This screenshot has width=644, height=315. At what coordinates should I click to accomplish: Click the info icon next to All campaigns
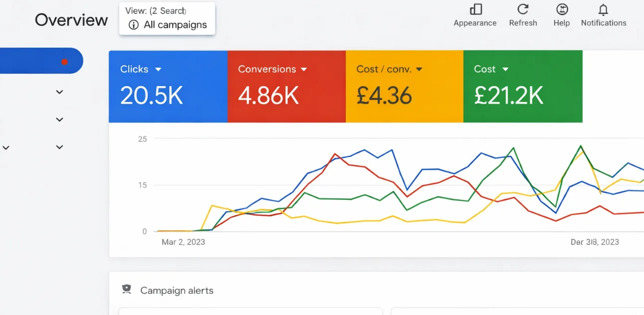coord(133,24)
